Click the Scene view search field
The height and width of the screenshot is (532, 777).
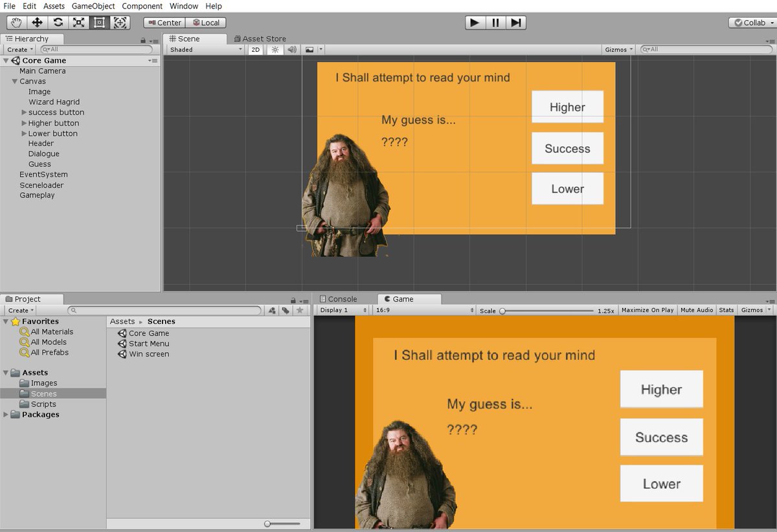[x=706, y=49]
